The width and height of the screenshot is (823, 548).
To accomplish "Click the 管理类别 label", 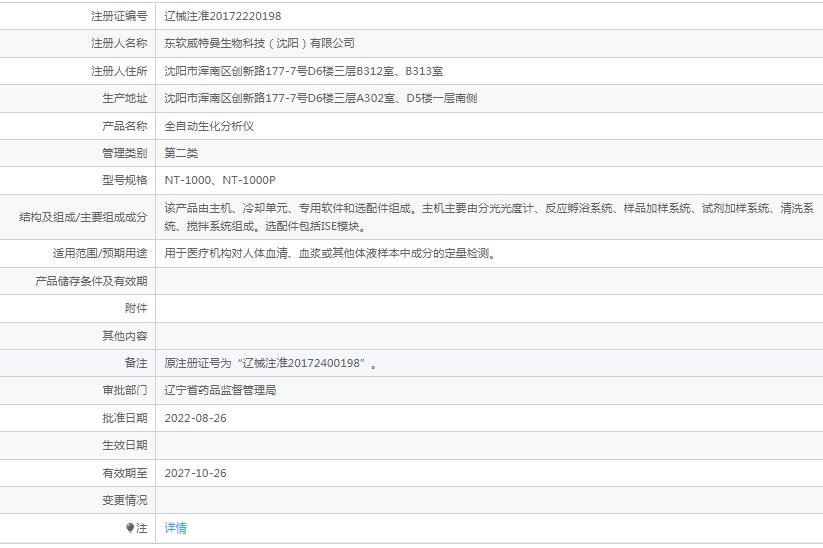I will pyautogui.click(x=125, y=153).
